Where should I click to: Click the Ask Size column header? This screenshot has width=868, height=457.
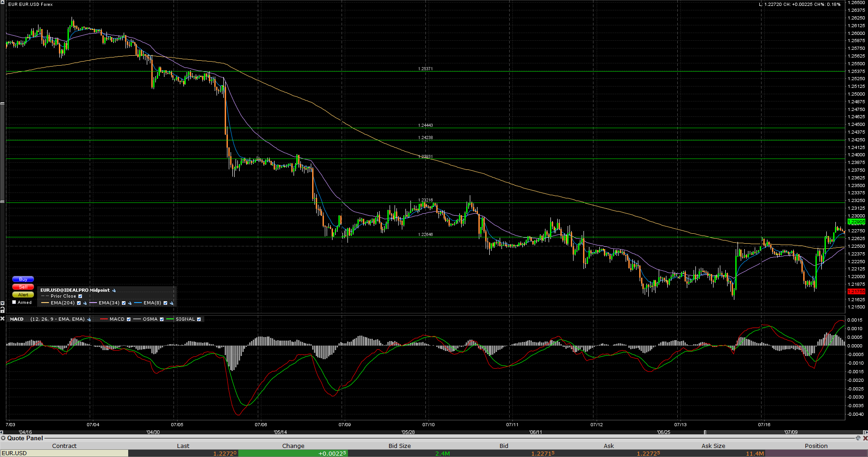[713, 446]
